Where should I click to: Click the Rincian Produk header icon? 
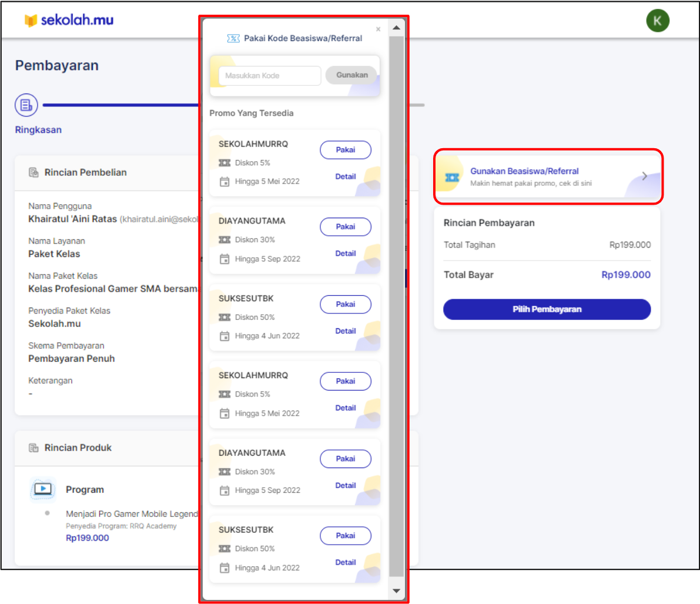pos(34,448)
